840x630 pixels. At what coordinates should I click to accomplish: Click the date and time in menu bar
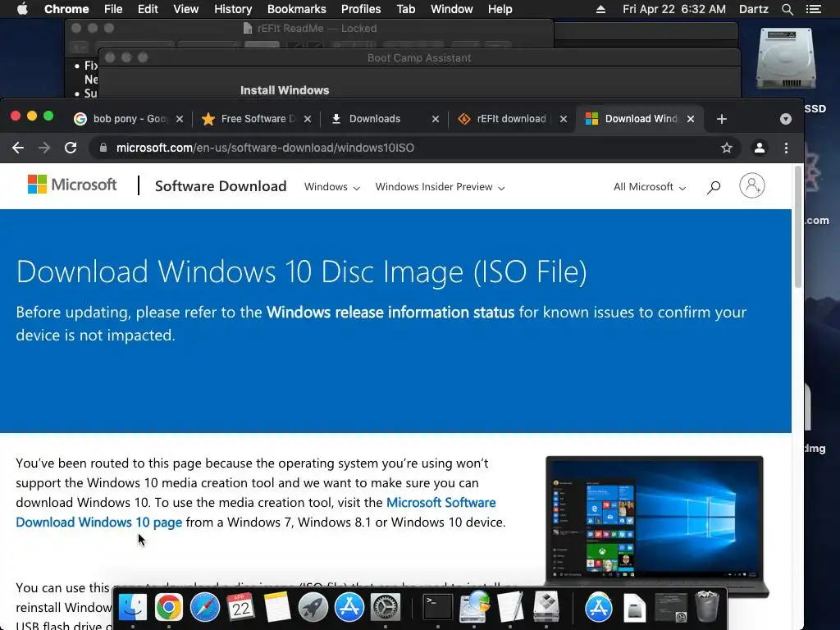[674, 9]
